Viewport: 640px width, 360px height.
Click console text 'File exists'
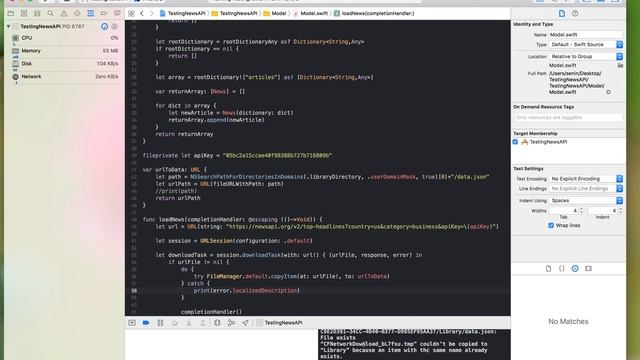coord(338,338)
